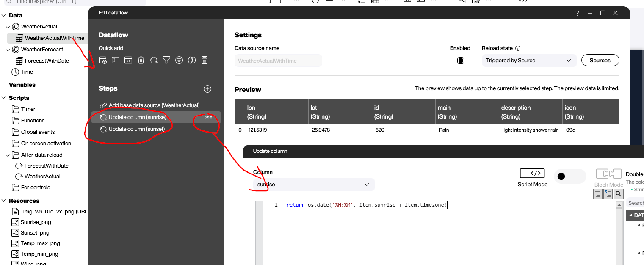This screenshot has height=265, width=644.
Task: Select Global events folder
Action: click(38, 132)
